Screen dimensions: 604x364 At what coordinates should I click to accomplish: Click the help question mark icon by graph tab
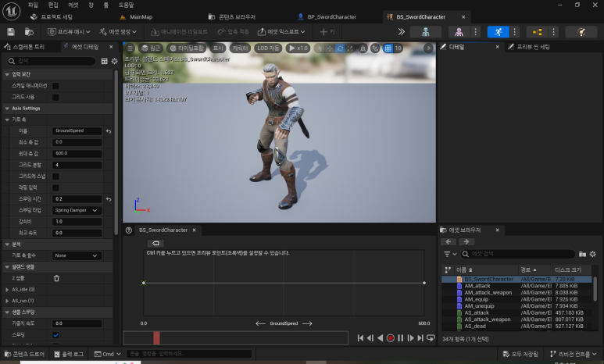click(129, 230)
